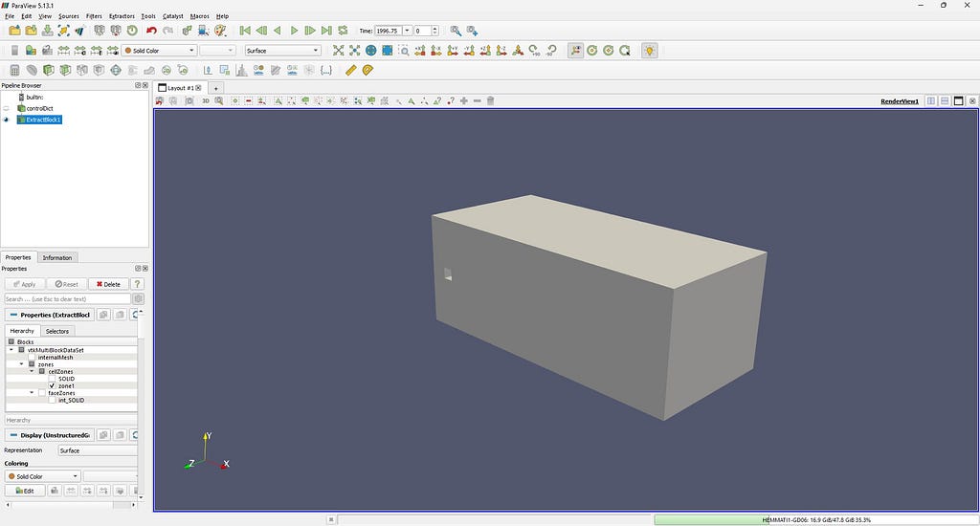
Task: Collapse the Display section header
Action: click(50, 435)
